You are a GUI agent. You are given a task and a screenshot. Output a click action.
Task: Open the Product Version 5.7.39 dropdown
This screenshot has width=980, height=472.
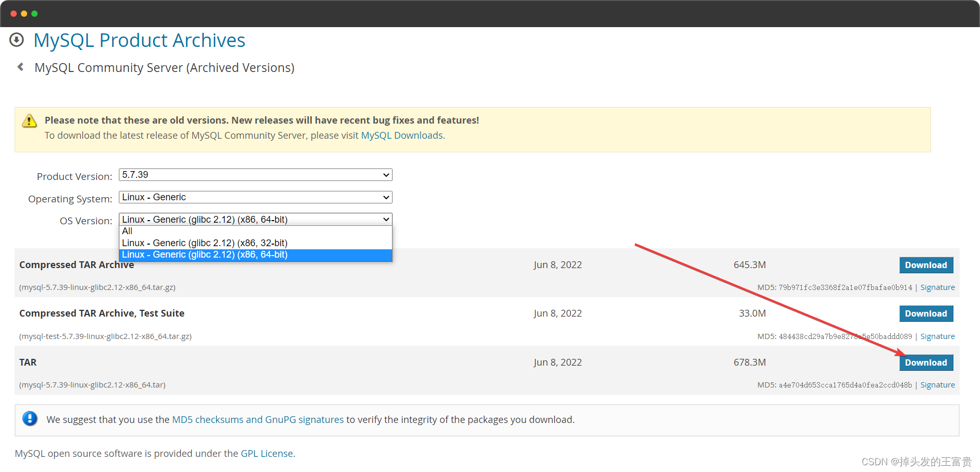click(x=255, y=175)
